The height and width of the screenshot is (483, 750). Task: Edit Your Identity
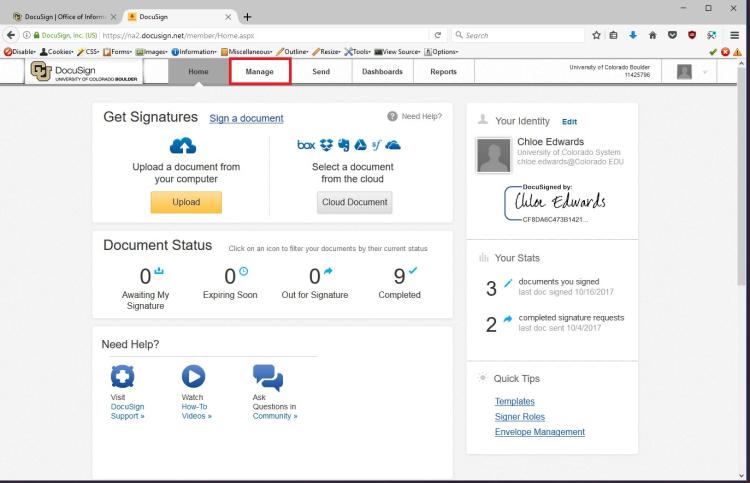pos(569,121)
